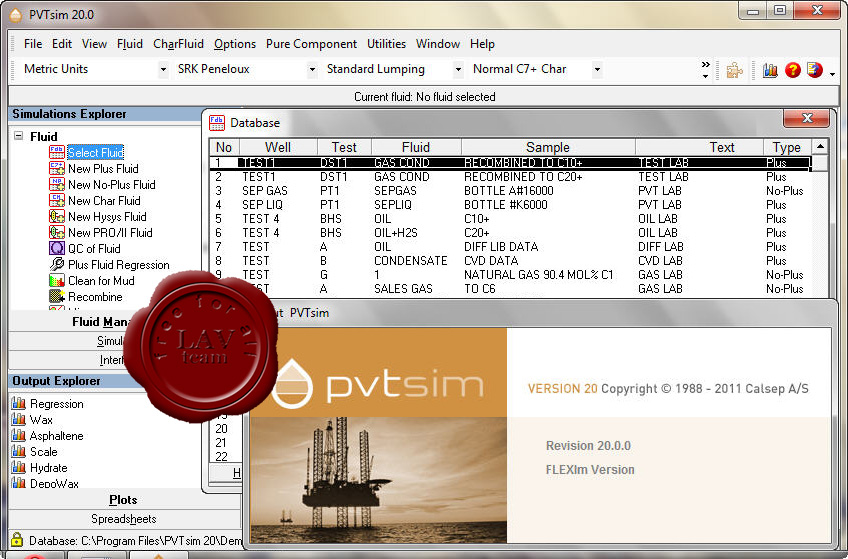This screenshot has height=559, width=848.
Task: Click the QC of Fluid icon
Action: (57, 249)
